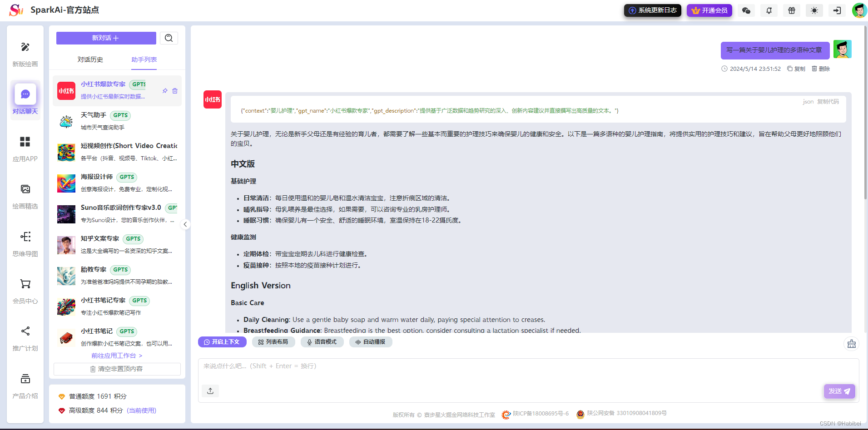Delete the user message with 删除
868x430 pixels.
click(x=821, y=69)
